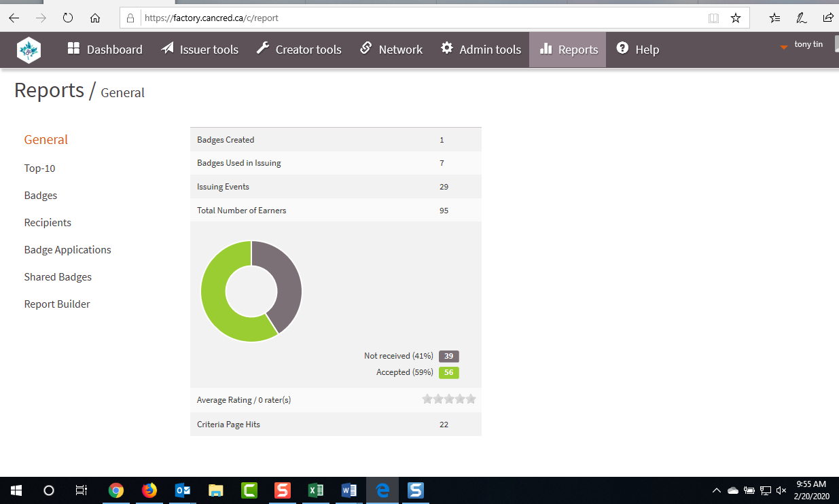This screenshot has height=504, width=839.
Task: Open the Badges report section
Action: point(41,196)
